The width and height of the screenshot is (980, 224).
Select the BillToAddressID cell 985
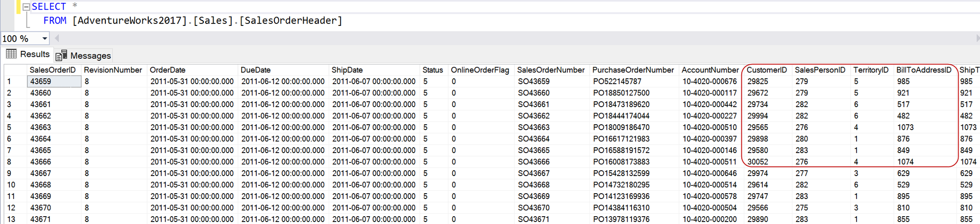pyautogui.click(x=925, y=82)
